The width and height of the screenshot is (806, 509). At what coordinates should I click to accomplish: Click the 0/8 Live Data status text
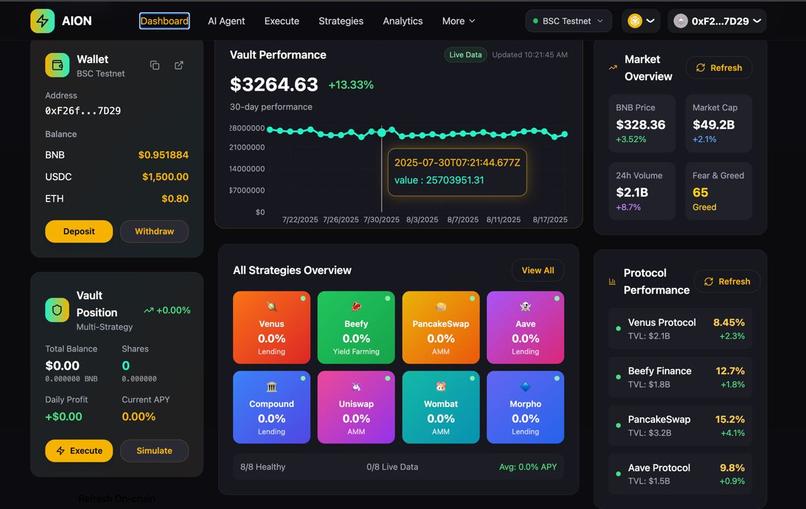[392, 467]
